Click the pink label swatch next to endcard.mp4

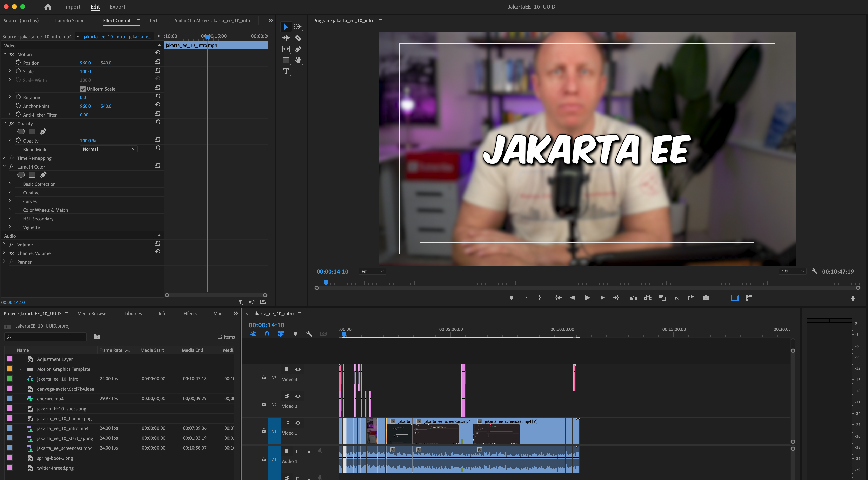(x=9, y=399)
